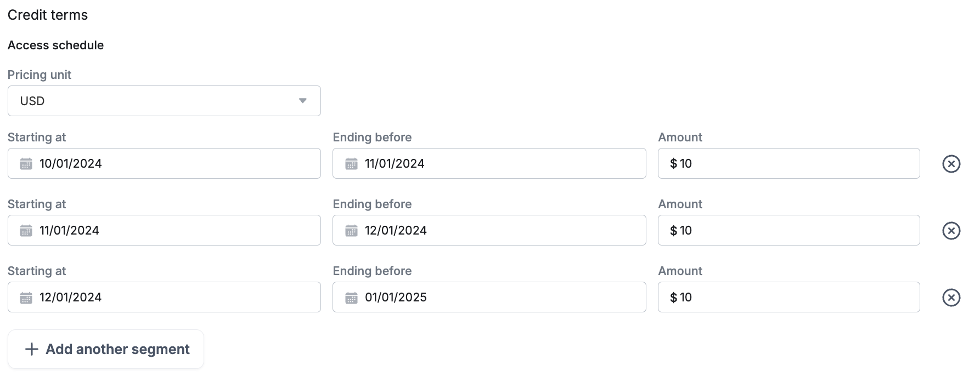This screenshot has height=388, width=980.
Task: Edit the third segment Amount field
Action: [x=788, y=297]
